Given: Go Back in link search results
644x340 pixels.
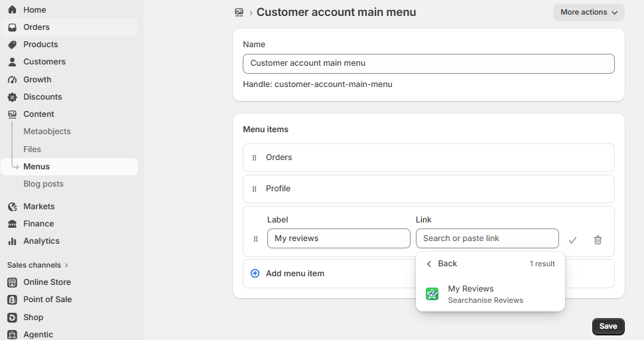Looking at the screenshot, I should pyautogui.click(x=442, y=264).
